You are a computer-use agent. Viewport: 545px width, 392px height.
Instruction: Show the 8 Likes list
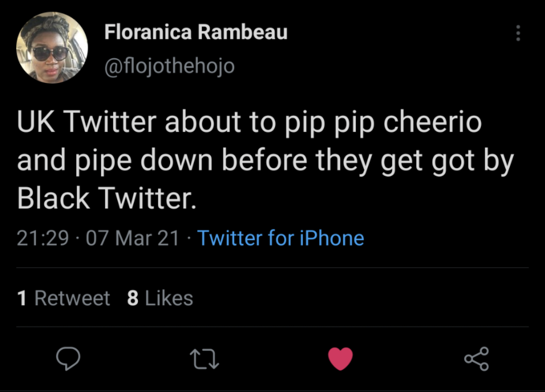(x=160, y=298)
